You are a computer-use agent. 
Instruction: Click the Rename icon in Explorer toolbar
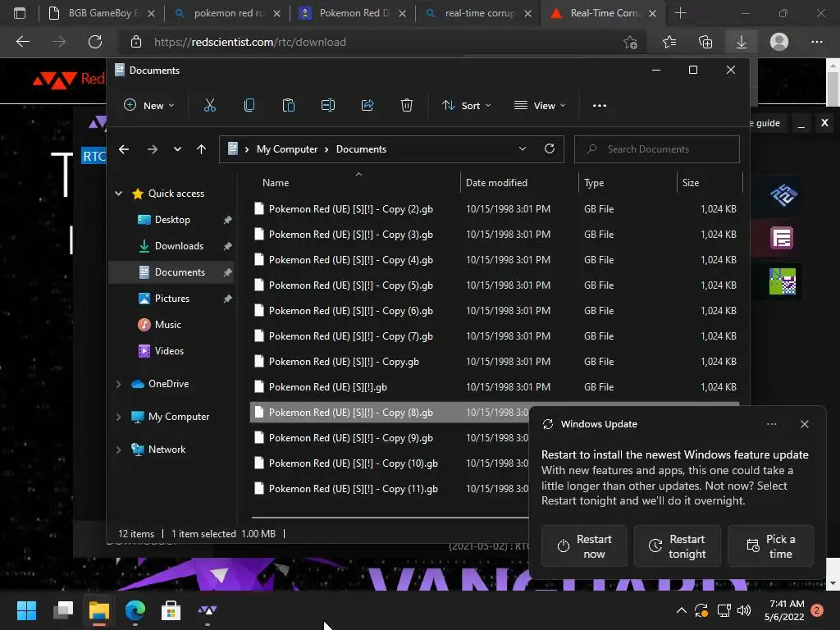pos(328,106)
